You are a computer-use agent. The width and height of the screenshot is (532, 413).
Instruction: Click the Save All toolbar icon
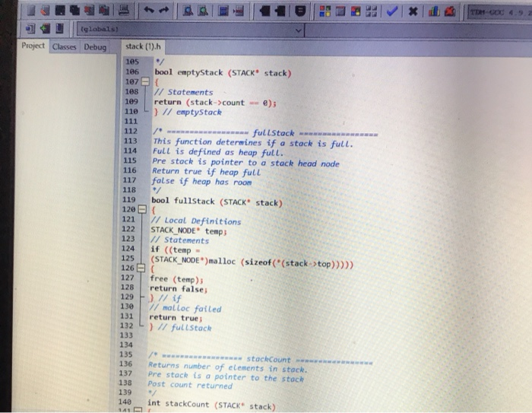pyautogui.click(x=74, y=11)
